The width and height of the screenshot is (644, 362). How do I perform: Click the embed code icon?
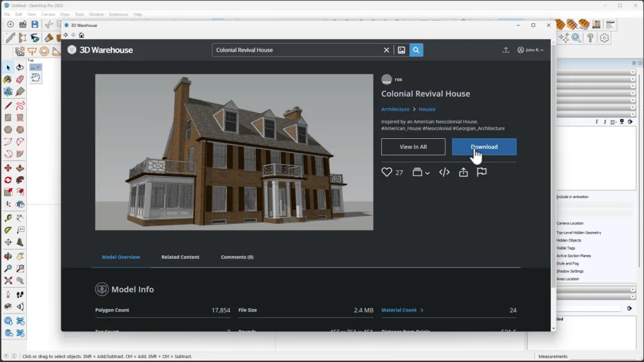(444, 172)
